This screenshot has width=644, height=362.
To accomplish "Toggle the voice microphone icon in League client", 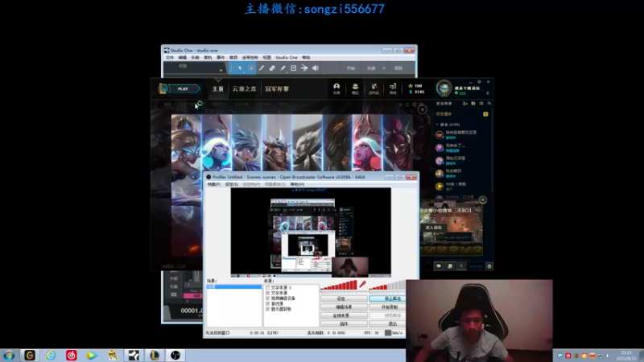I will pyautogui.click(x=460, y=266).
